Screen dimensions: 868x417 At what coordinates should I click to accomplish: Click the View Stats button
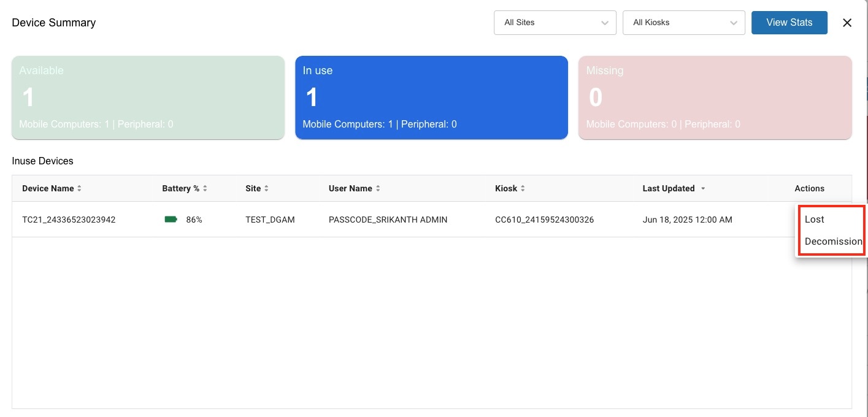pos(789,23)
